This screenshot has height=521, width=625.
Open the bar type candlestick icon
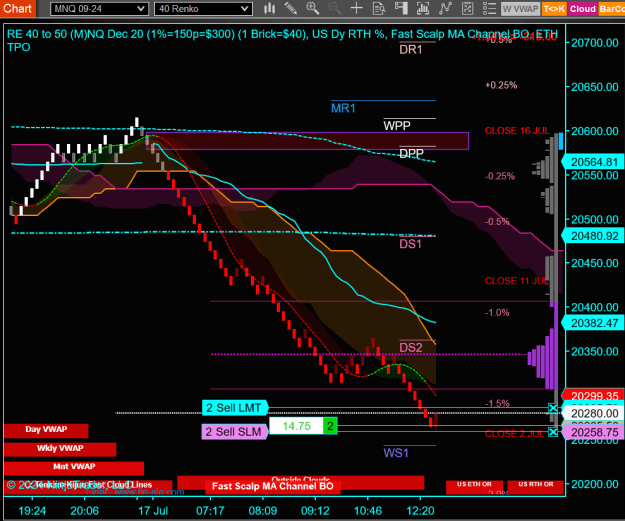pos(269,8)
